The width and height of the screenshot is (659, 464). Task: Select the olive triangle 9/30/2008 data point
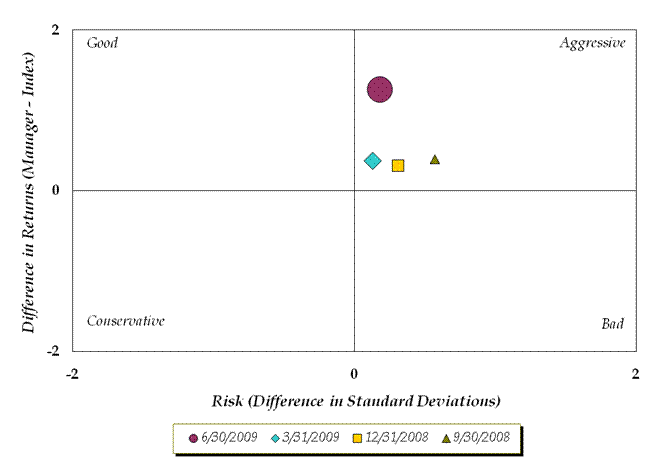click(x=435, y=160)
